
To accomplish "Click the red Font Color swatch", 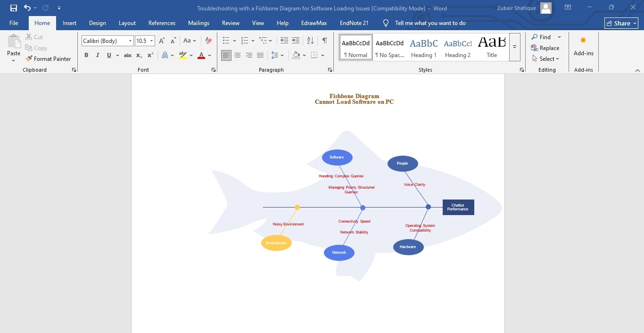I will click(200, 55).
